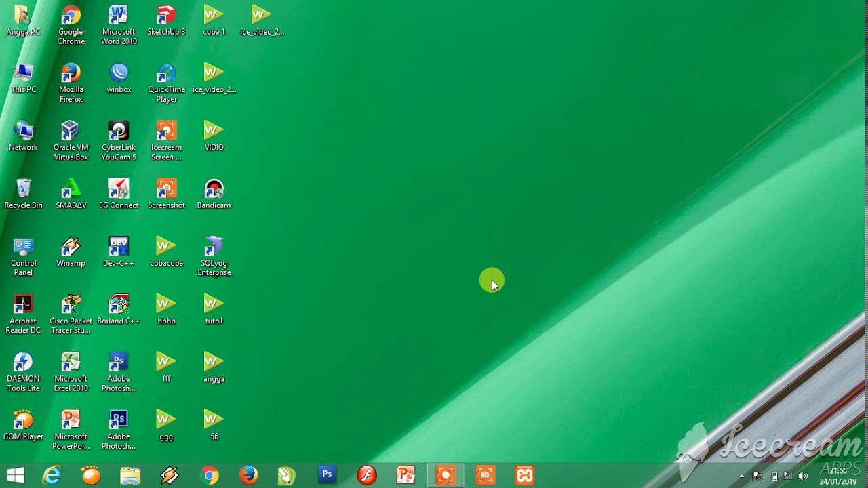Select the Screenshot desktop shortcut
This screenshot has height=488, width=868.
[166, 194]
